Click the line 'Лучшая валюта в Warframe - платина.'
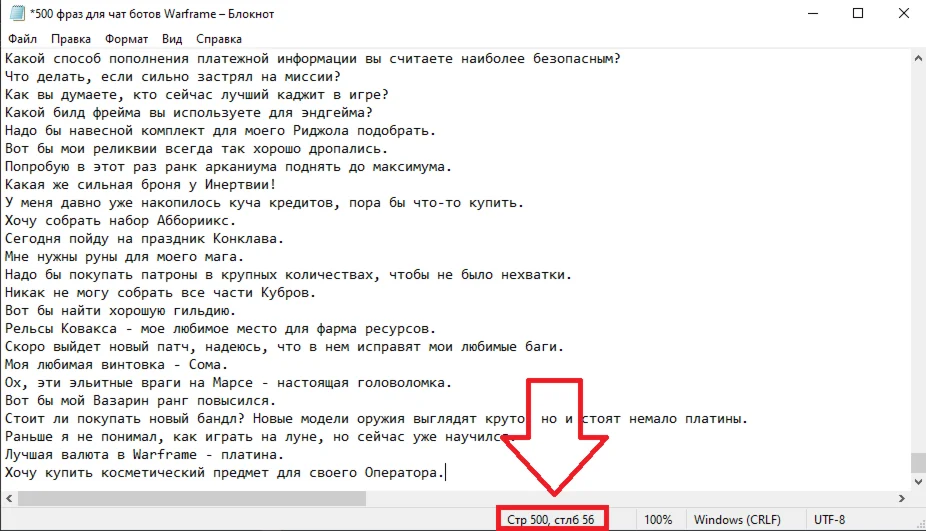Image resolution: width=926 pixels, height=531 pixels. (x=145, y=455)
